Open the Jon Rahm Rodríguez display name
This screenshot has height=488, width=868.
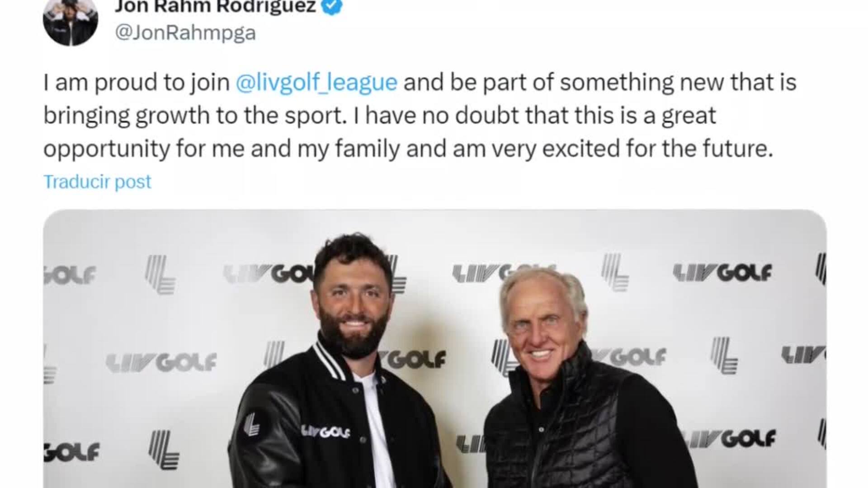coord(215,6)
